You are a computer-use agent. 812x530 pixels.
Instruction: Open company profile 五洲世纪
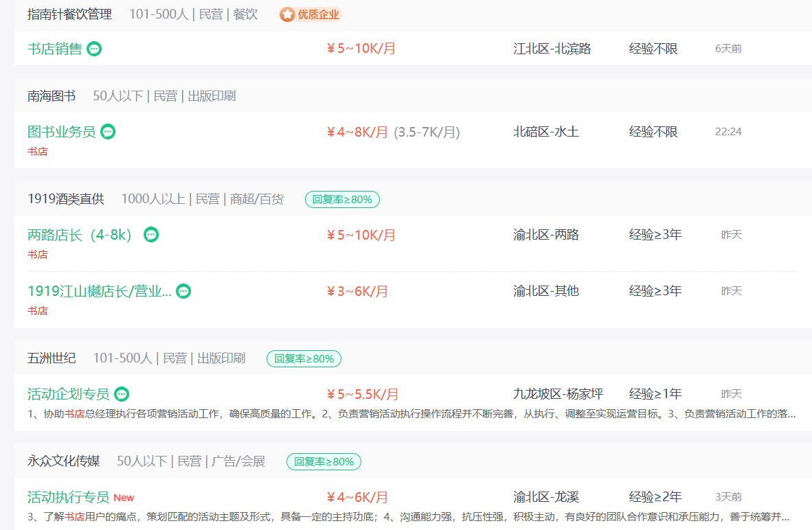tap(52, 358)
